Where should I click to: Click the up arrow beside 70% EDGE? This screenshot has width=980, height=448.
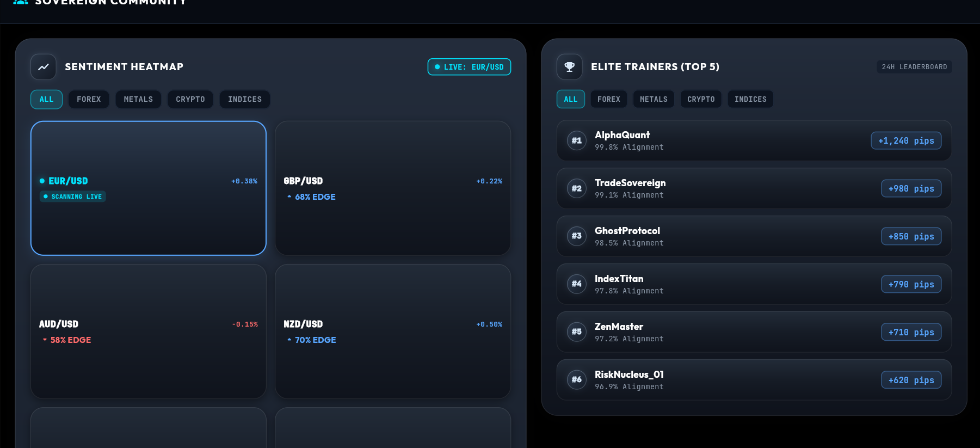[x=289, y=340]
